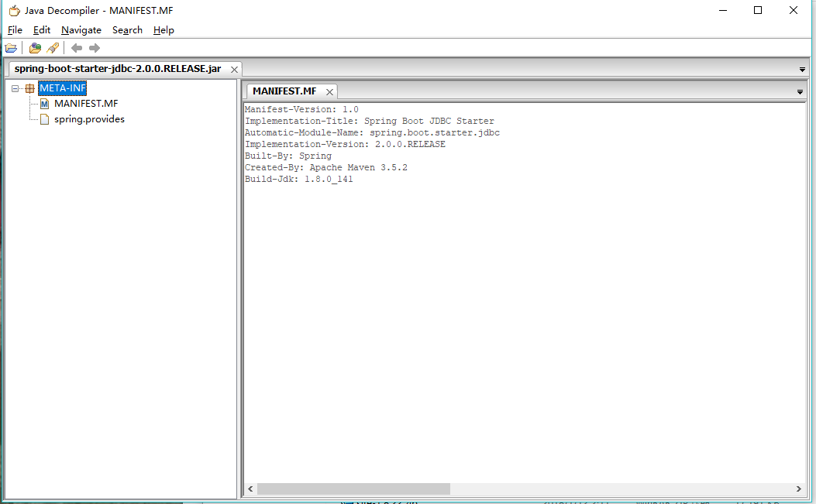Click the scroll left arrow
The image size is (816, 504).
[250, 489]
